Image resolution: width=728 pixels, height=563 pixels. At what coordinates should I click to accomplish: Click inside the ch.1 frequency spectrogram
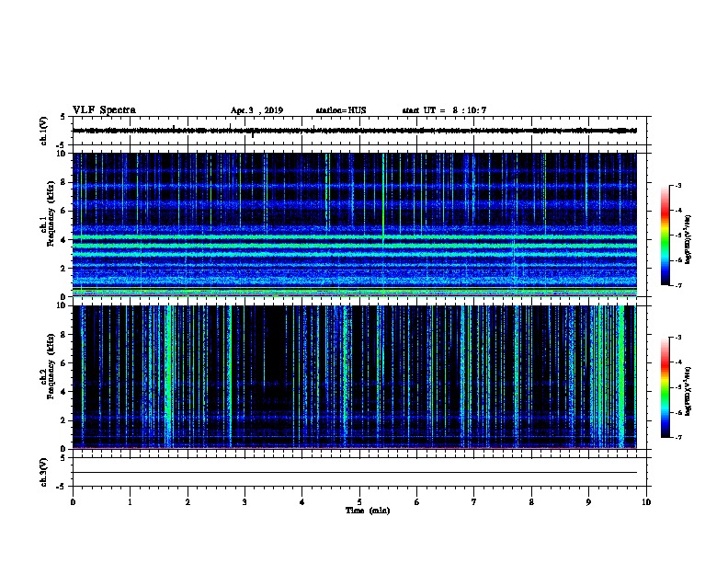tap(355, 224)
